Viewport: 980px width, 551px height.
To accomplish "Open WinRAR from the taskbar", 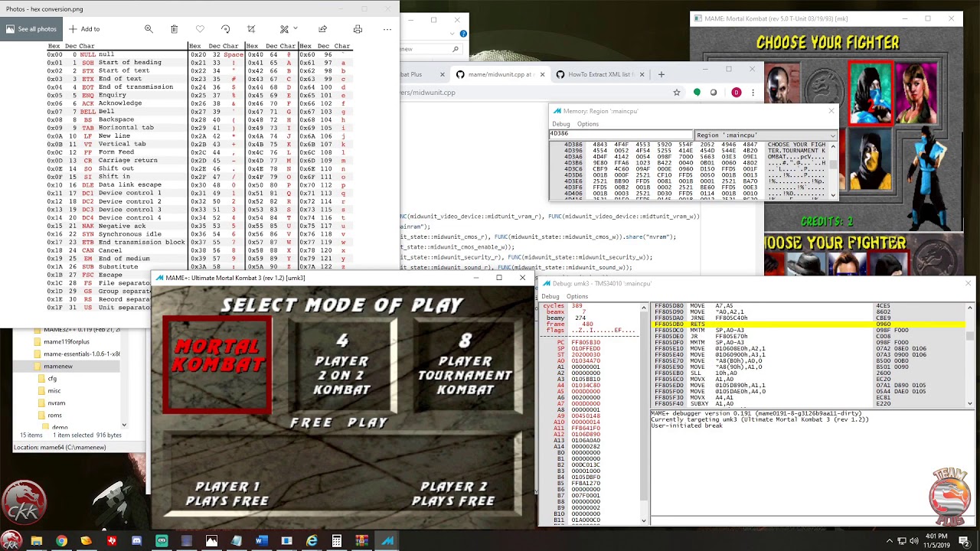I will (x=361, y=541).
